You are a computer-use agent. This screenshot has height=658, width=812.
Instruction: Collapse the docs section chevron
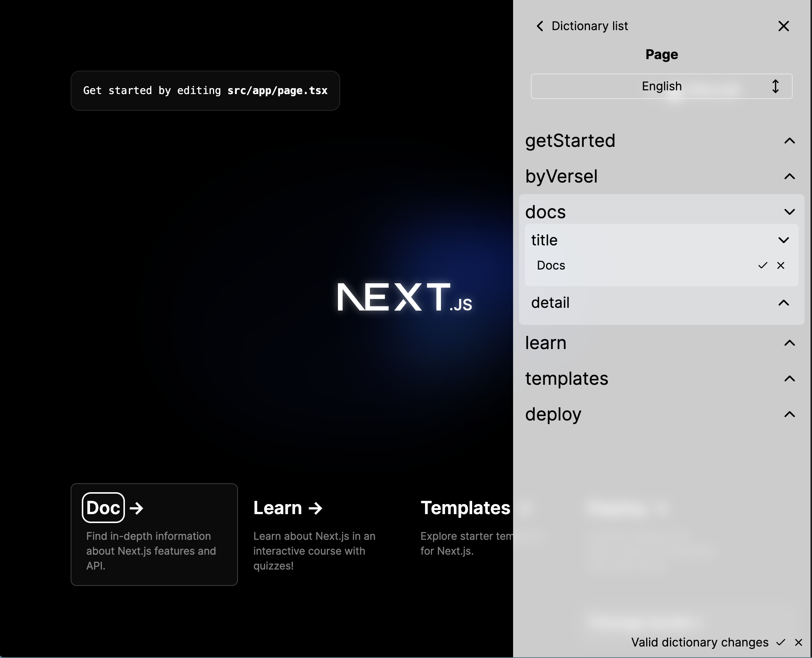[789, 212]
